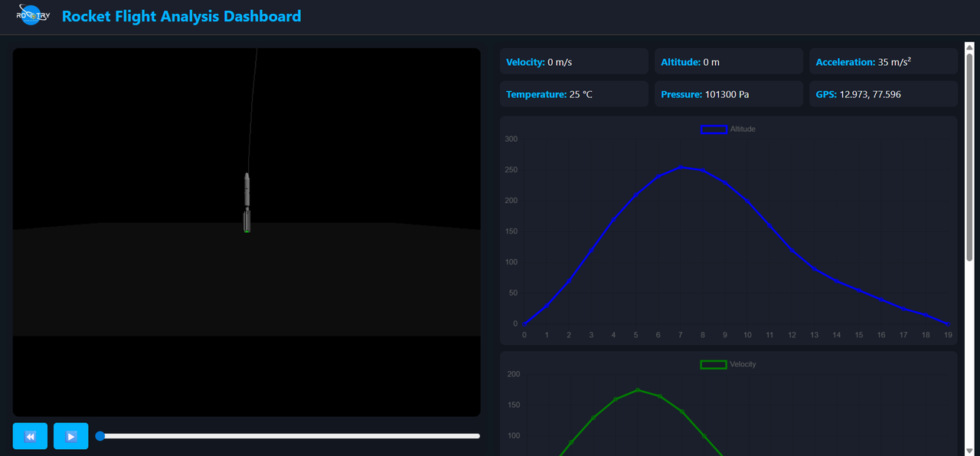The image size is (980, 456).
Task: Click the page scrollbar thumb
Action: (969, 157)
